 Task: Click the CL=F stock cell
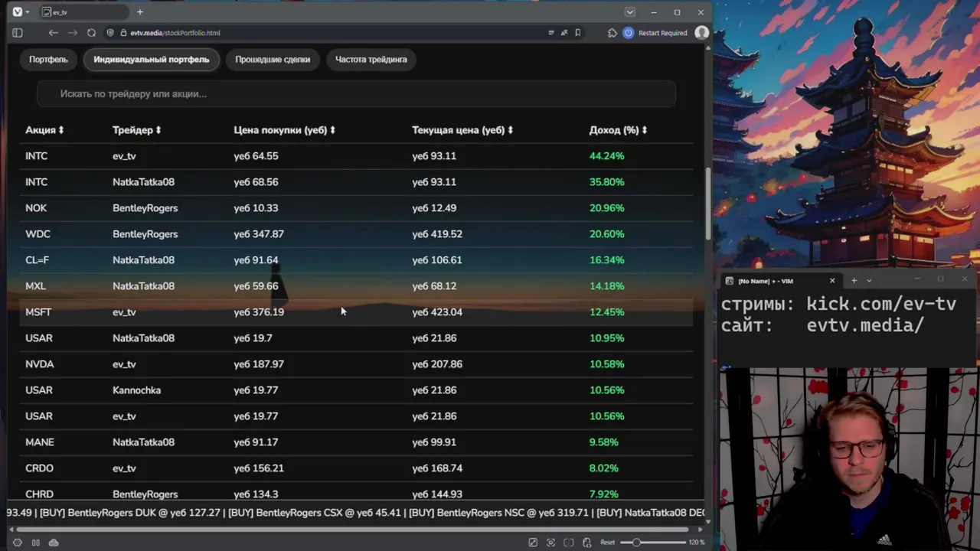pyautogui.click(x=37, y=260)
